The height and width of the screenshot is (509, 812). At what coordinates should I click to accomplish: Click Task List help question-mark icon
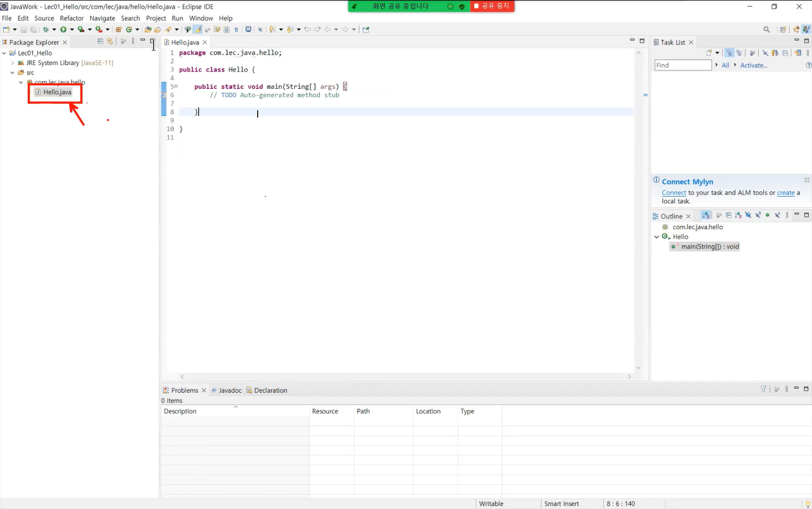808,65
